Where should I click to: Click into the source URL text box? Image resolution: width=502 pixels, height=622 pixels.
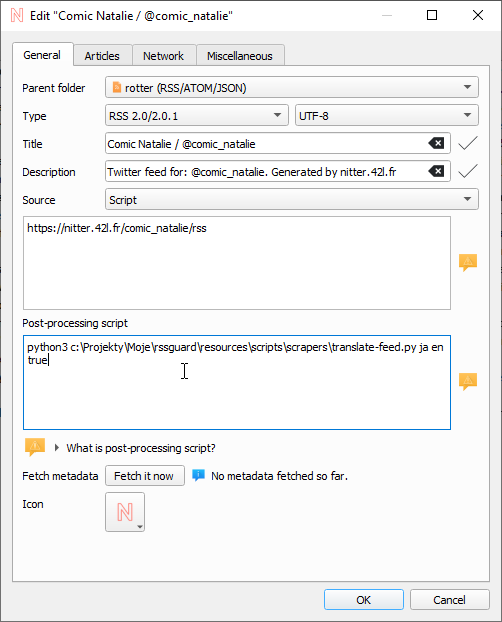237,263
